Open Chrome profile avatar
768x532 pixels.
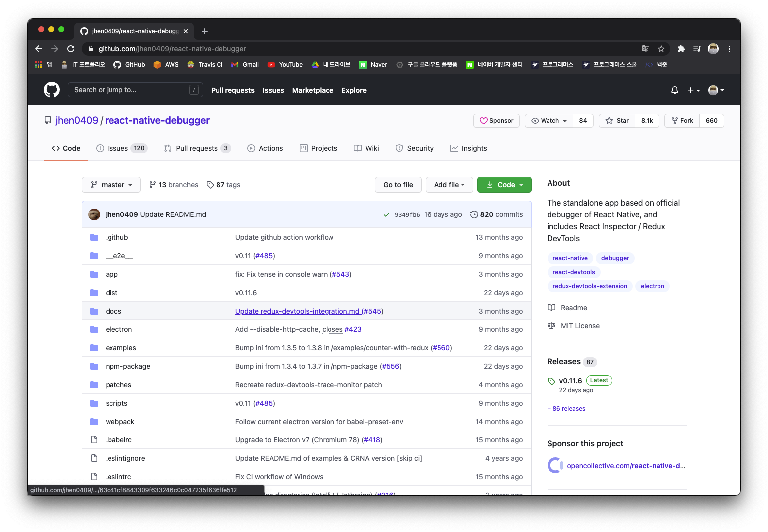tap(713, 49)
